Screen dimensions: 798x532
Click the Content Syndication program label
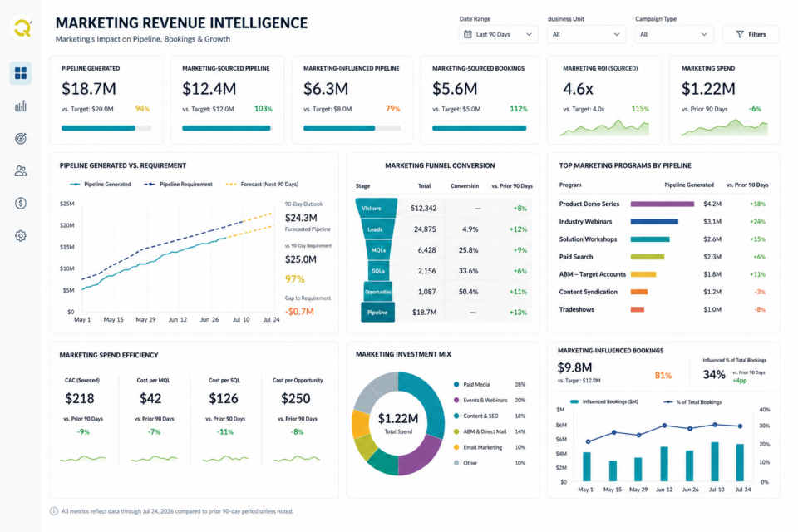(x=589, y=293)
